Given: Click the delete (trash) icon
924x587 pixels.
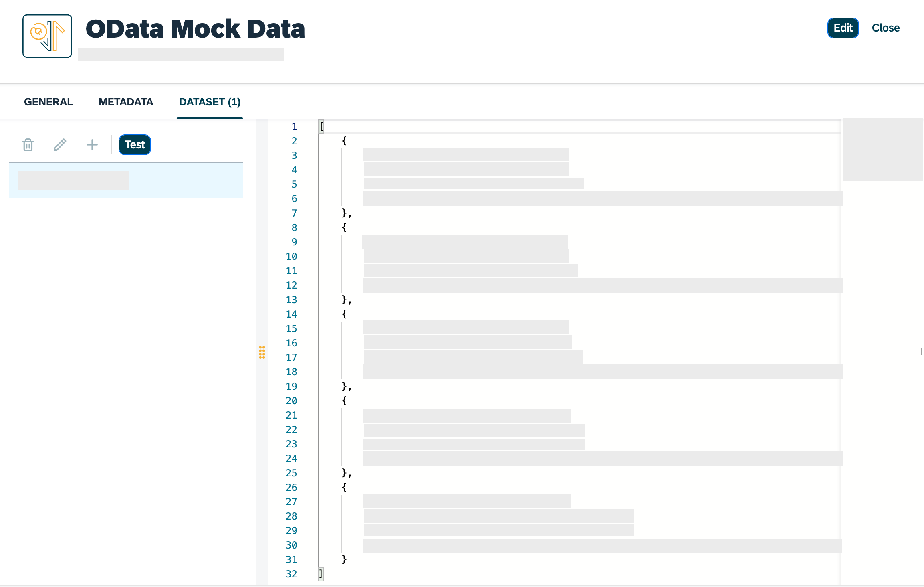Looking at the screenshot, I should [x=28, y=144].
